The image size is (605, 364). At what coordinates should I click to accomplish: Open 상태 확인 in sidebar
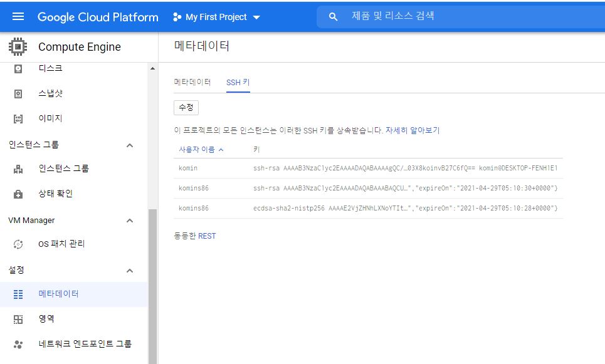55,194
